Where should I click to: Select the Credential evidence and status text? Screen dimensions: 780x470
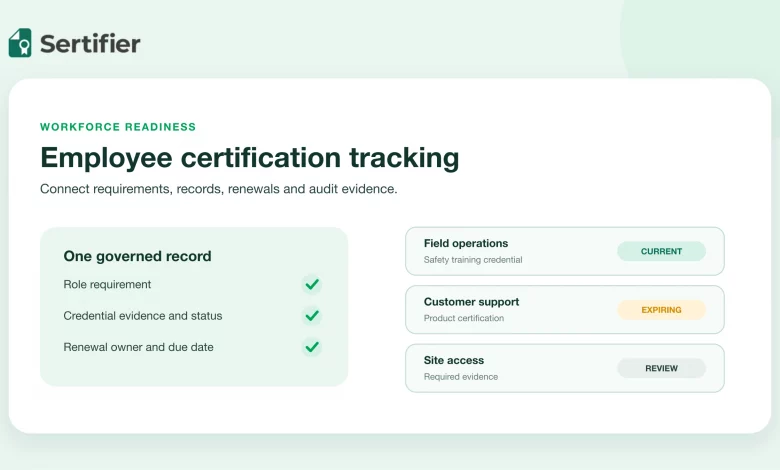[x=143, y=316]
